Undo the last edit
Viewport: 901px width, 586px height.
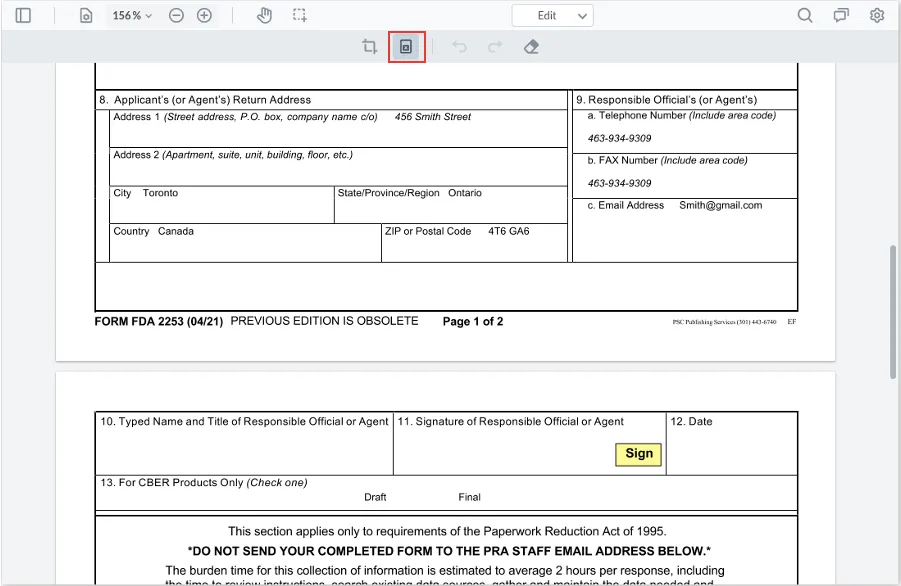pyautogui.click(x=459, y=47)
